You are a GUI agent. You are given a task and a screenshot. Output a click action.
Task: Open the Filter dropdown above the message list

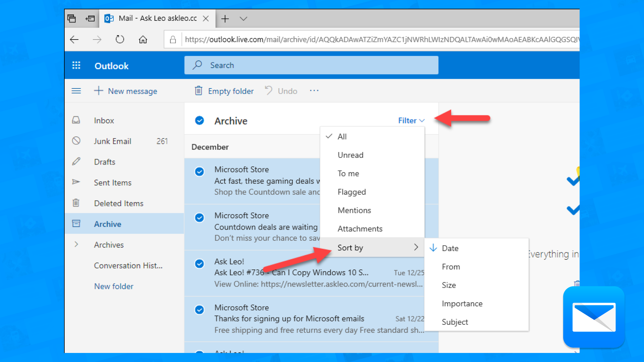point(411,120)
